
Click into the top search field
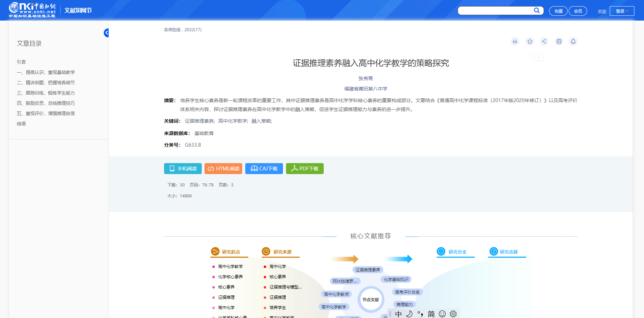click(495, 11)
